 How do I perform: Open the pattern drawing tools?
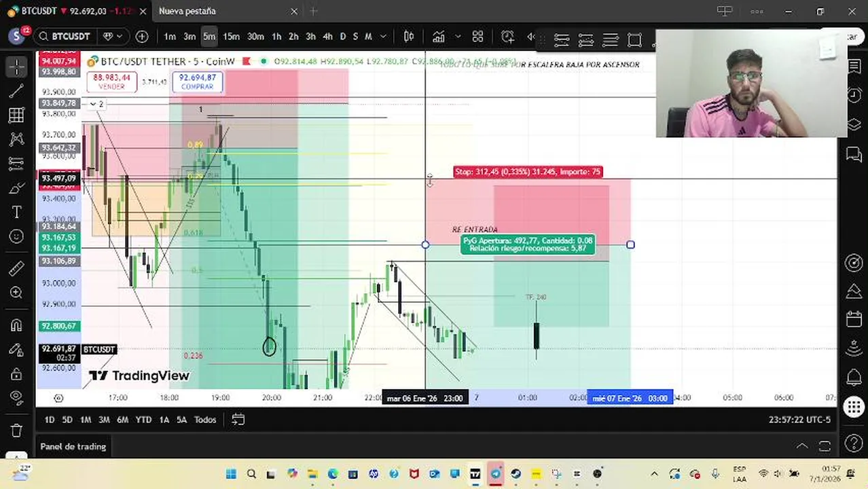click(x=16, y=139)
